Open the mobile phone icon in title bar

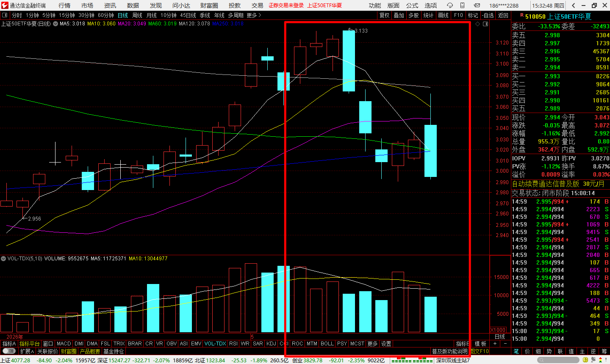[x=462, y=6]
